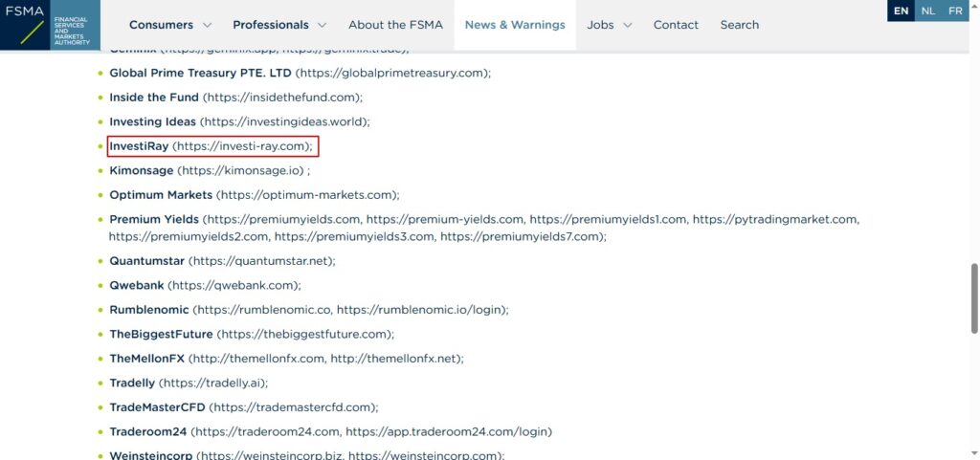Open Search in the navigation
The image size is (980, 460).
740,25
